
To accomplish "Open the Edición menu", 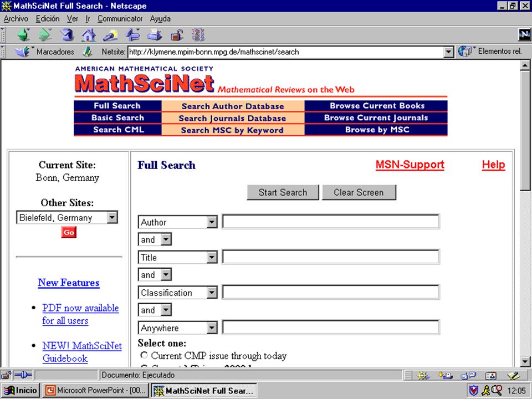I will 48,19.
